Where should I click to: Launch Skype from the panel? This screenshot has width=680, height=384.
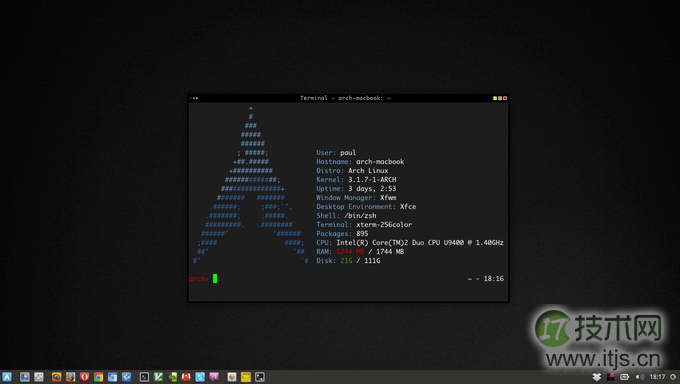(x=200, y=377)
